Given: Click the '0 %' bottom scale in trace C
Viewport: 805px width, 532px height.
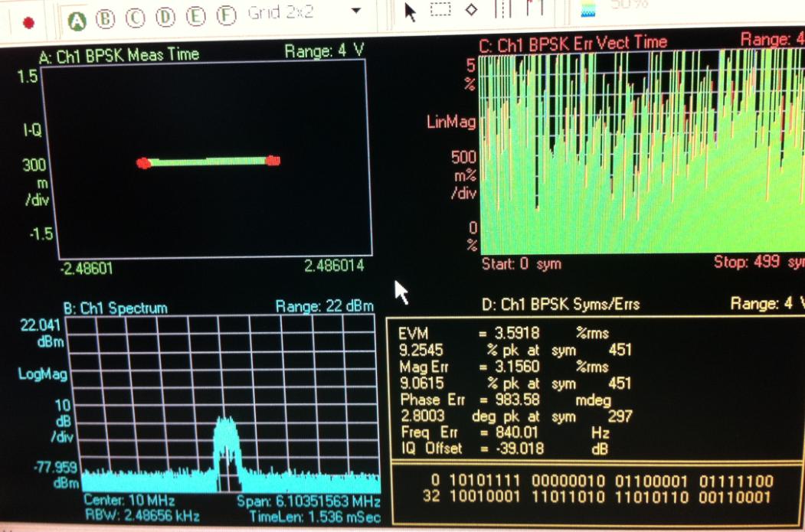Looking at the screenshot, I should (x=473, y=236).
